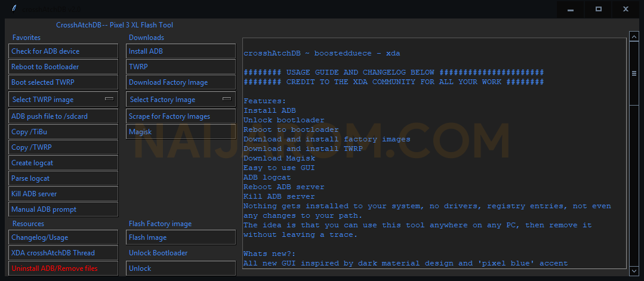
Task: Click Scrape for Factory Images
Action: (181, 116)
